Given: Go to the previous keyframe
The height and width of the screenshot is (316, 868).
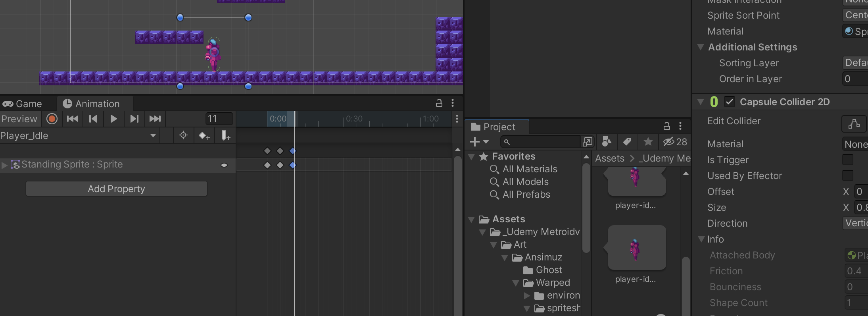Looking at the screenshot, I should tap(93, 119).
